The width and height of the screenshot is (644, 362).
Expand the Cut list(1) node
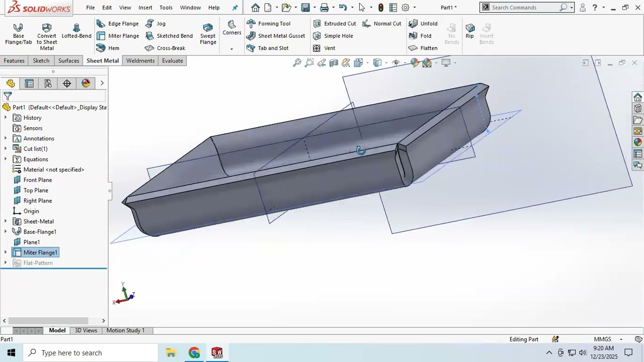[x=6, y=149]
